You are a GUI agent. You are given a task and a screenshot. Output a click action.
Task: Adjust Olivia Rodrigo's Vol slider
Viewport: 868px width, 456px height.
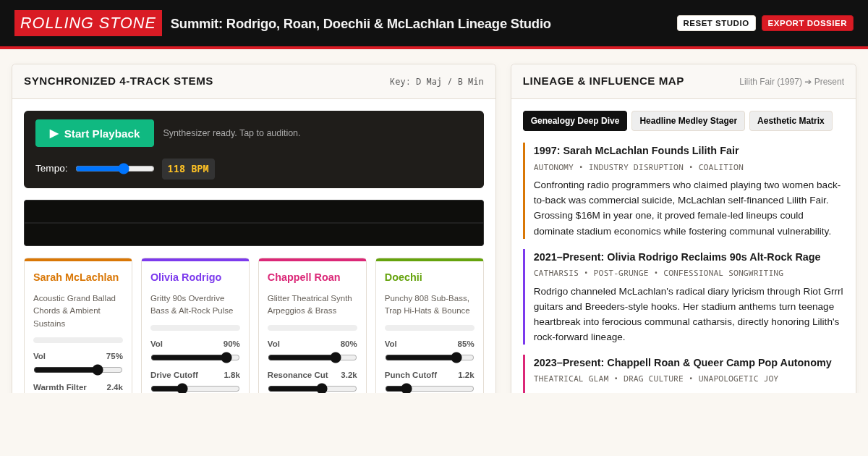pos(195,358)
